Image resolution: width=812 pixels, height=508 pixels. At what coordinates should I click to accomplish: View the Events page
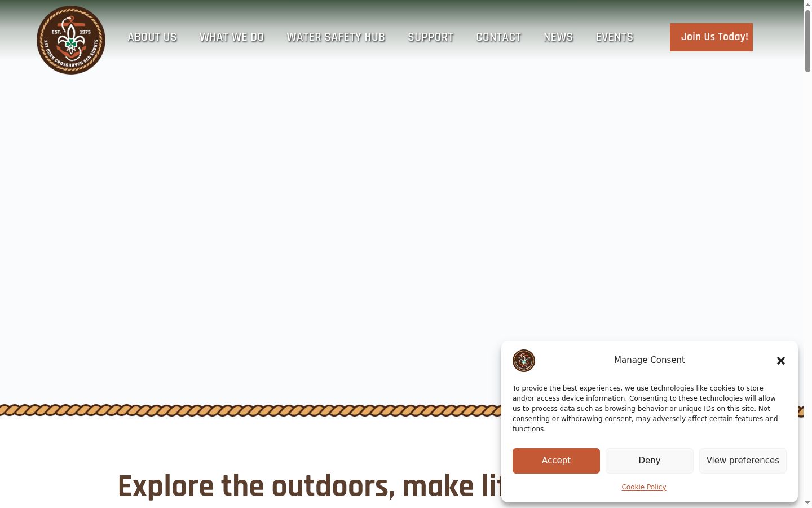(x=615, y=37)
